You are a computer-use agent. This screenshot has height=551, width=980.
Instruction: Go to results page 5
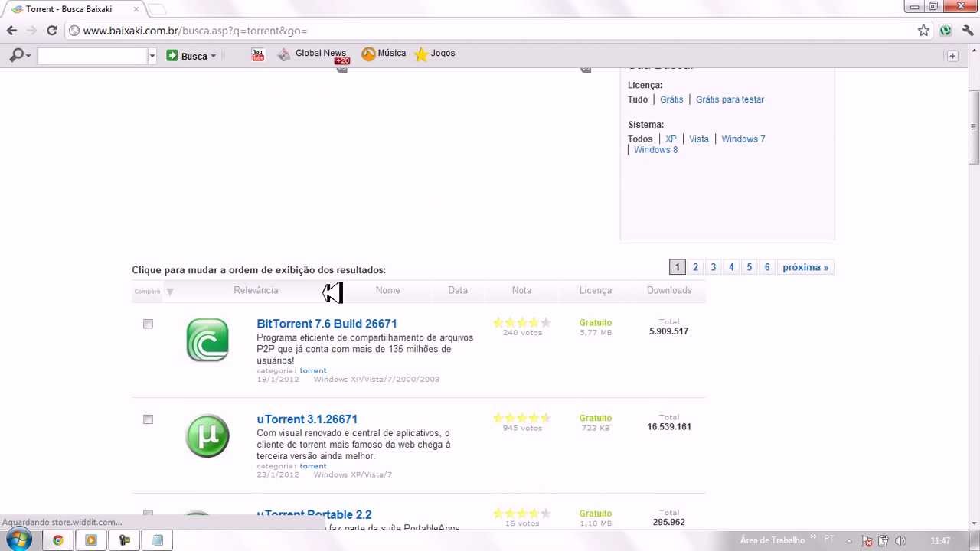[x=749, y=267]
